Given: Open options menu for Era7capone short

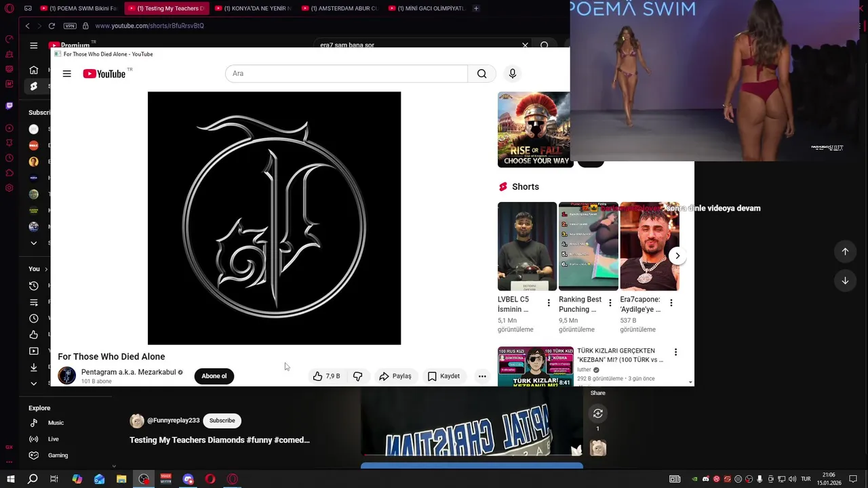Looking at the screenshot, I should [x=671, y=303].
